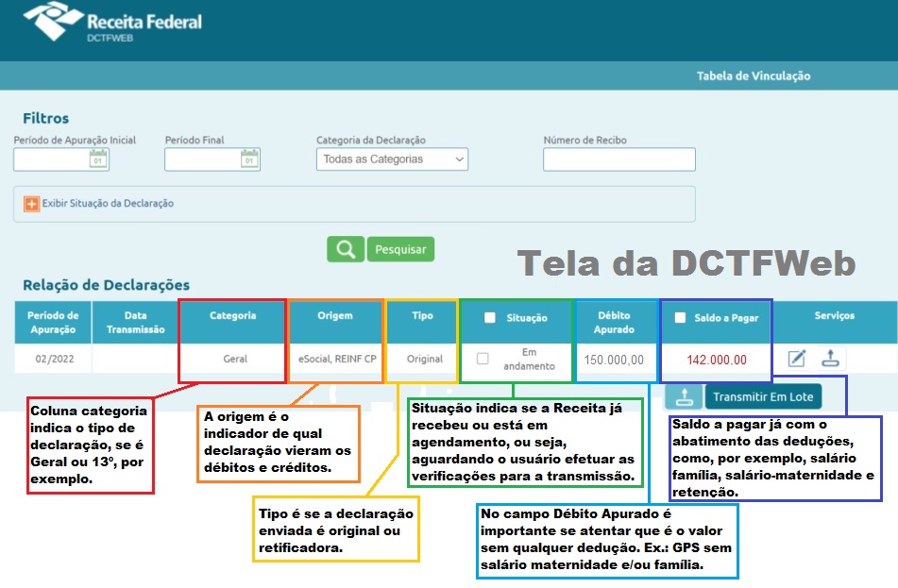This screenshot has height=588, width=898.
Task: Click the Pesquisar button
Action: click(x=400, y=249)
